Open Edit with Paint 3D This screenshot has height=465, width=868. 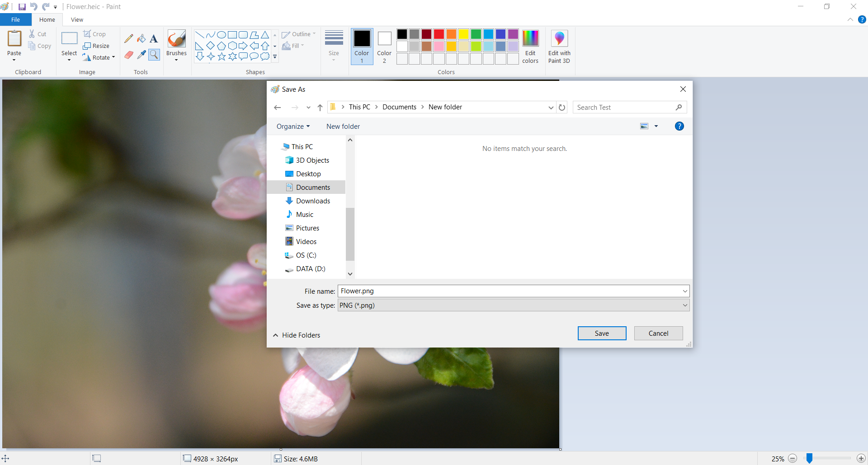pyautogui.click(x=559, y=47)
